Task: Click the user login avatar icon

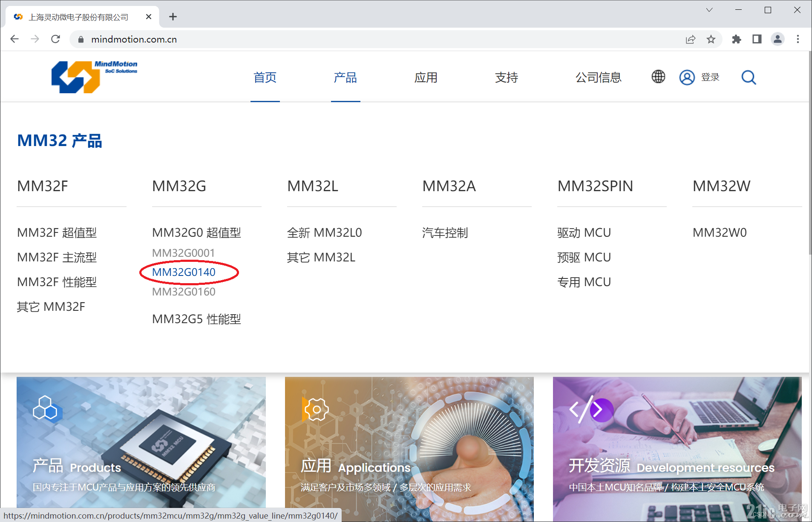Action: click(x=687, y=77)
